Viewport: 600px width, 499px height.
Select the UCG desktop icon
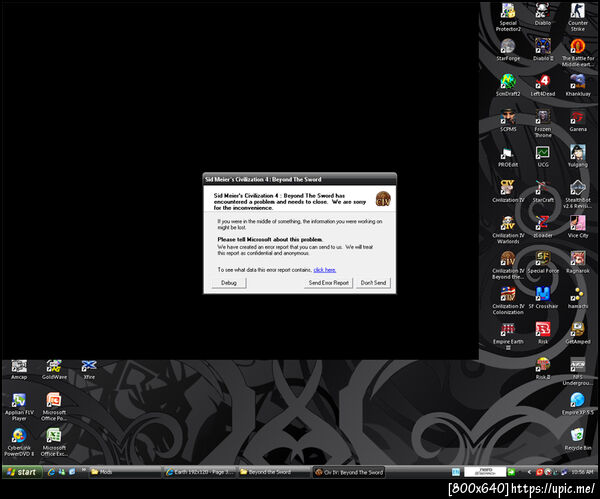[x=543, y=156]
